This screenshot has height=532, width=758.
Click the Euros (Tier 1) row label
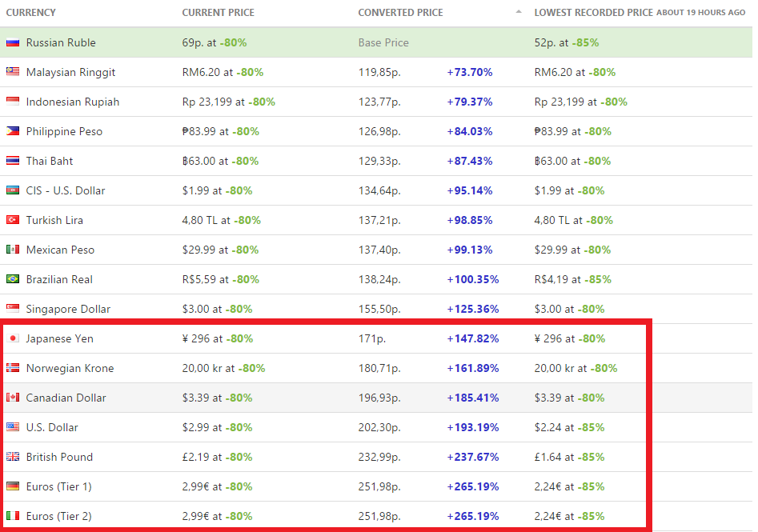(58, 486)
